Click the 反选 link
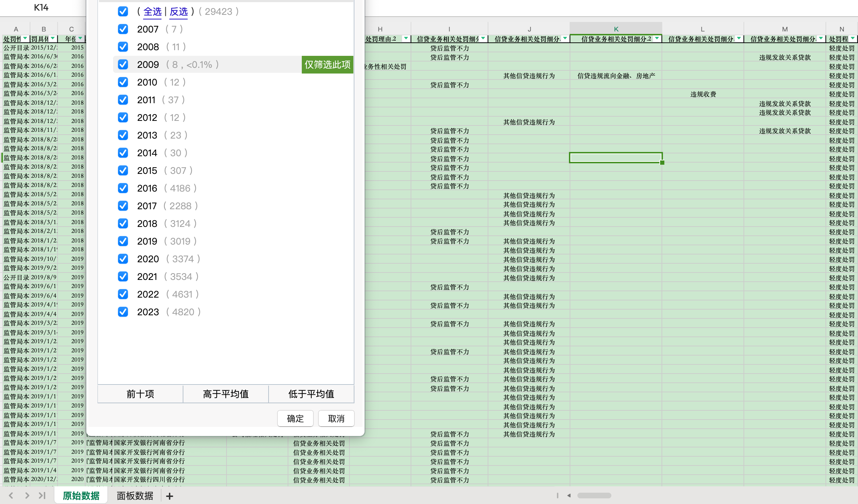Viewport: 858px width, 504px height. (x=178, y=12)
